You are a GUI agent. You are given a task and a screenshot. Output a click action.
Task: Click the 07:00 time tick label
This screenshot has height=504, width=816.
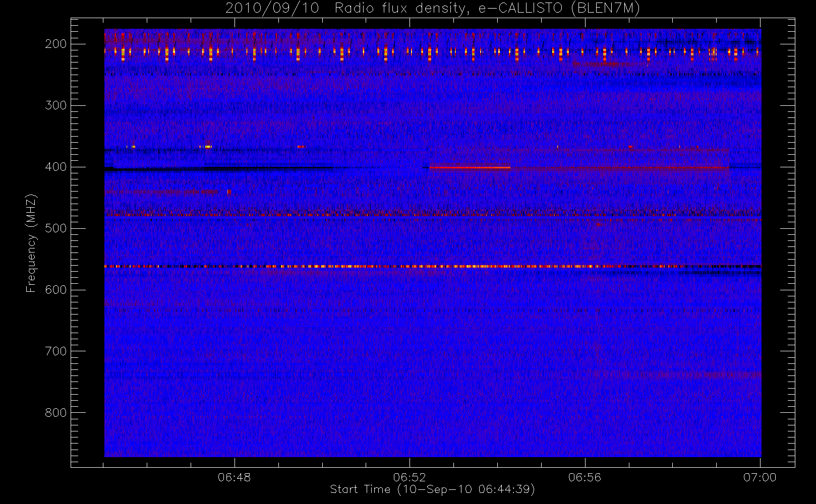tap(760, 477)
